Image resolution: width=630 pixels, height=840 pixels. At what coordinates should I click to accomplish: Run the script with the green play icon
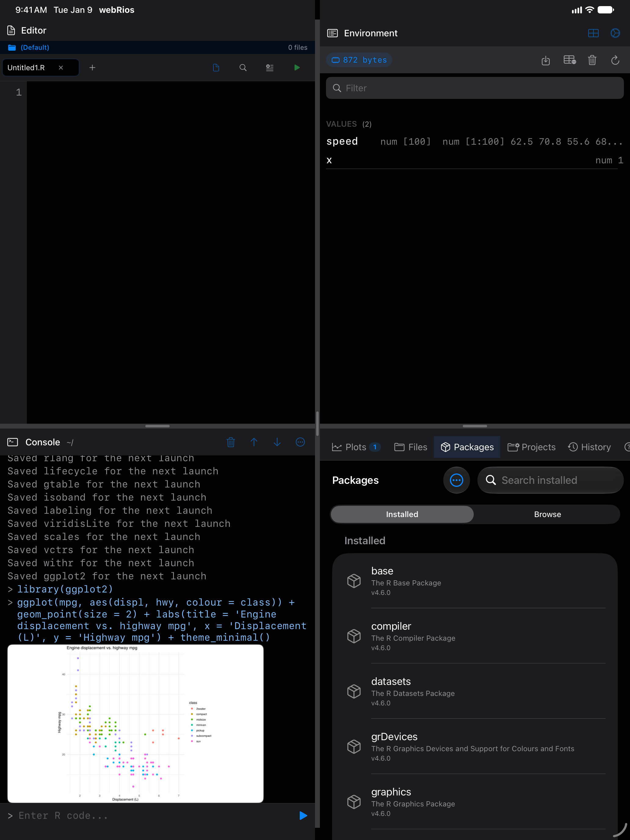pyautogui.click(x=297, y=67)
